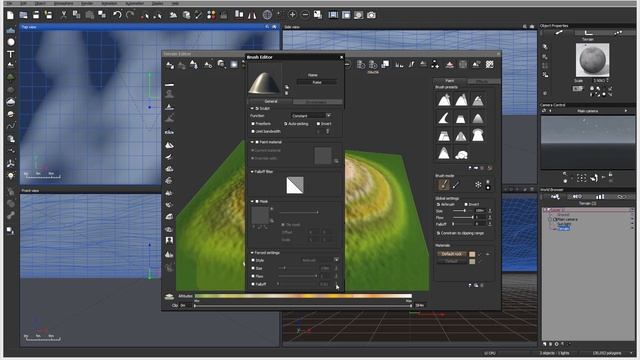
Task: Open the Function dropdown in Brush Editor
Action: 311,116
